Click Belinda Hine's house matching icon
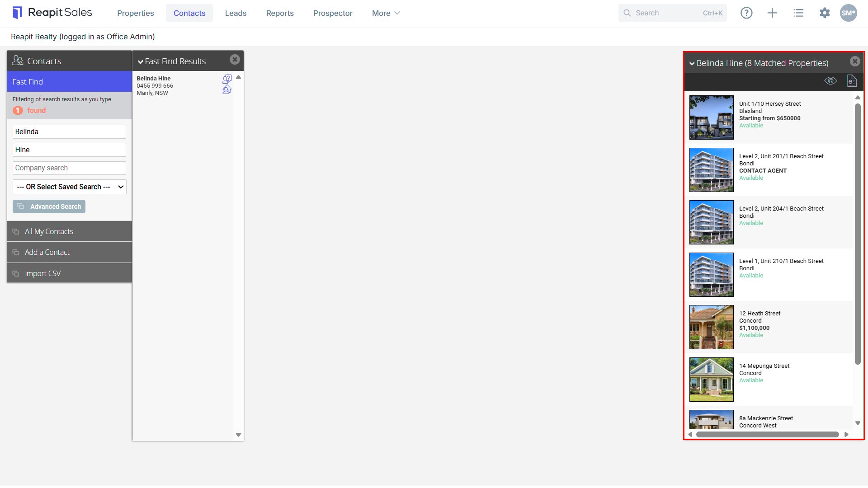Screen dimensions: 868x488 (227, 89)
